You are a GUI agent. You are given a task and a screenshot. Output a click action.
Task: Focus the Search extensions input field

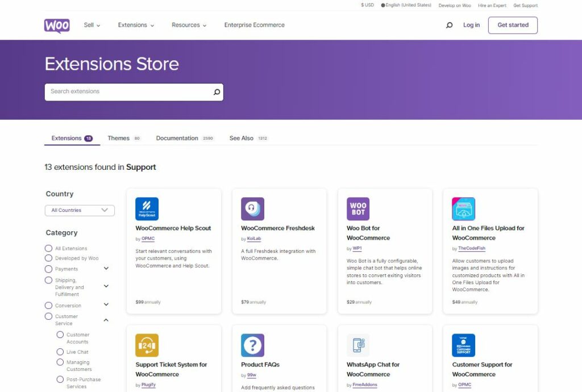(x=134, y=92)
